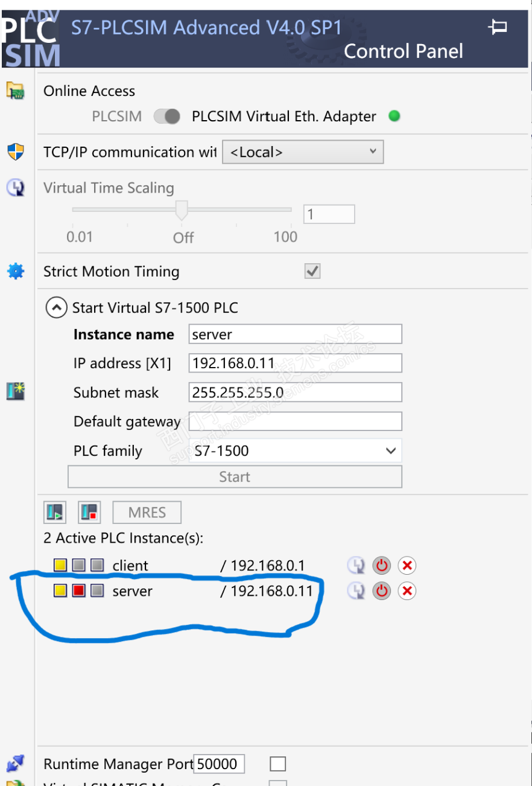The image size is (532, 786).
Task: Click the virtual time clock icon for server
Action: [x=356, y=591]
